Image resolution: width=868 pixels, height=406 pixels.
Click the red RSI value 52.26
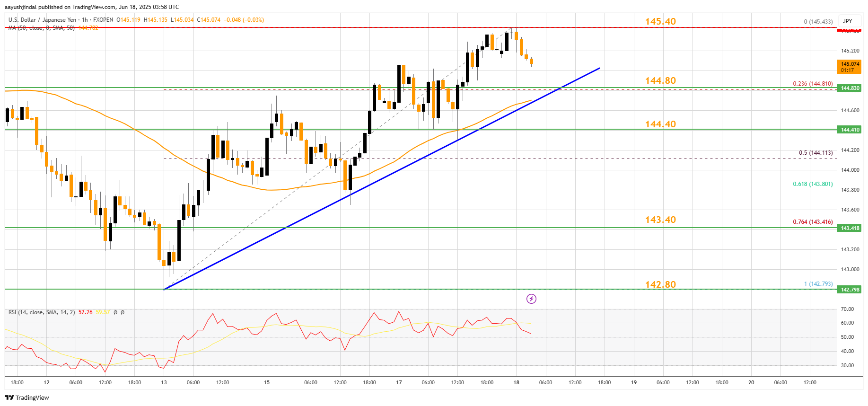pyautogui.click(x=86, y=312)
